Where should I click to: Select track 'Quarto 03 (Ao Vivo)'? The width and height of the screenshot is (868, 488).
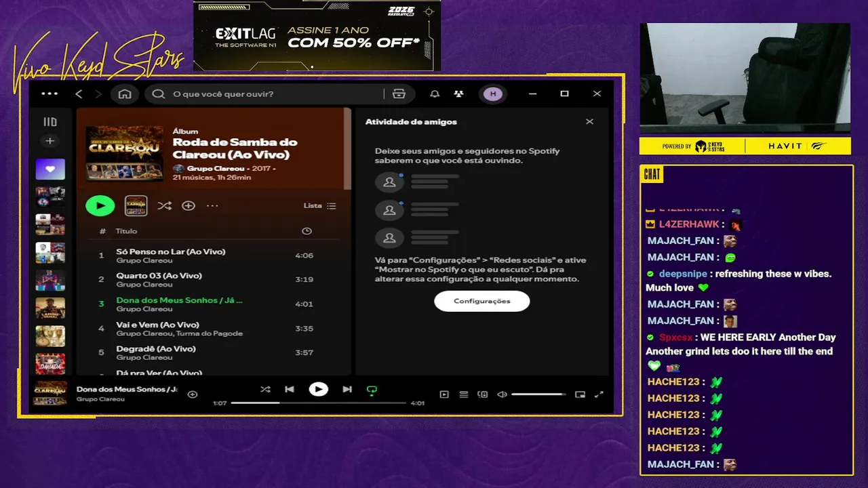pos(214,279)
